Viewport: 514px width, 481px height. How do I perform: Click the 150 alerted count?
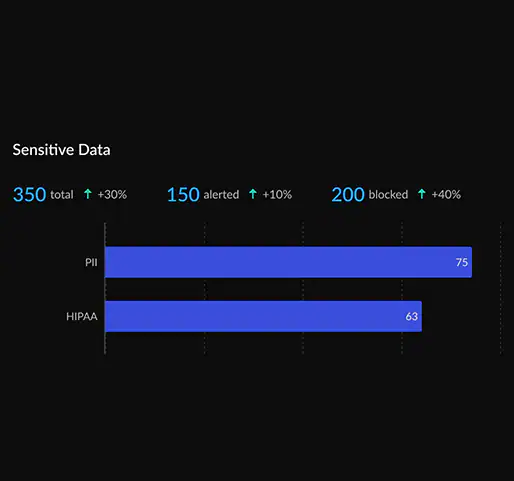coord(183,194)
